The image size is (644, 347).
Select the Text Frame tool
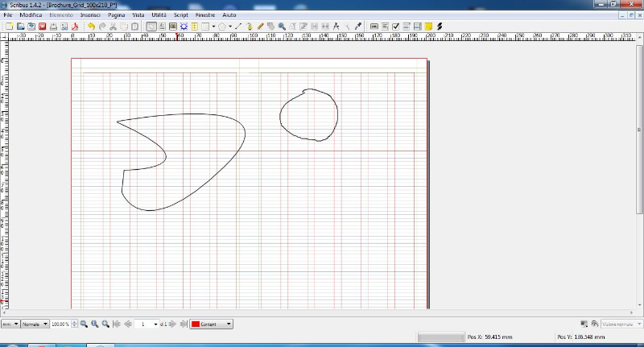(162, 26)
